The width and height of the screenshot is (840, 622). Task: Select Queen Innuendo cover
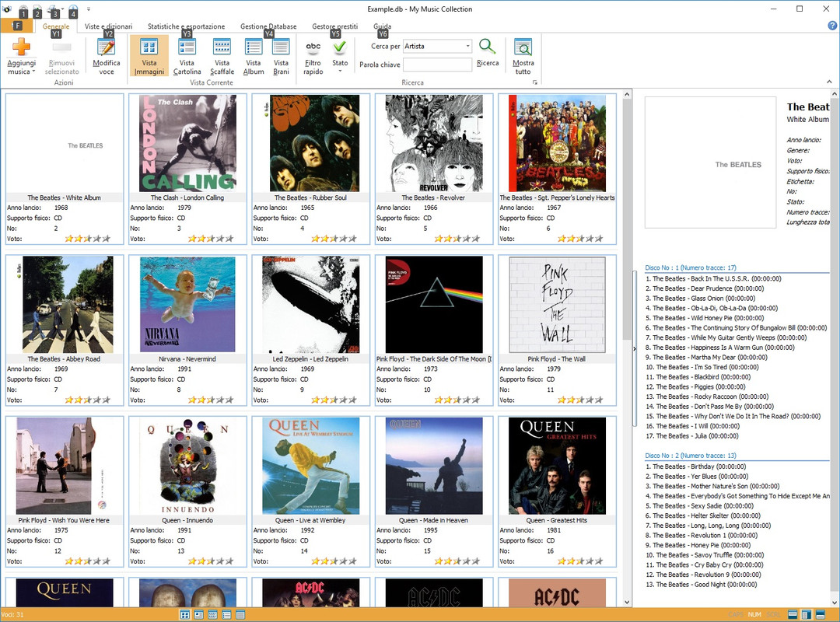187,466
